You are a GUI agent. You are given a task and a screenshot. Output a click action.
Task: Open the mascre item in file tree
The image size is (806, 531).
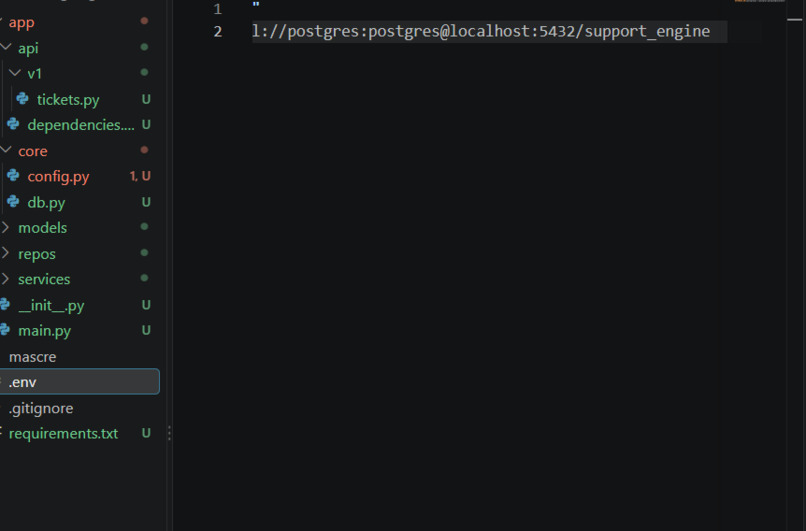[32, 357]
